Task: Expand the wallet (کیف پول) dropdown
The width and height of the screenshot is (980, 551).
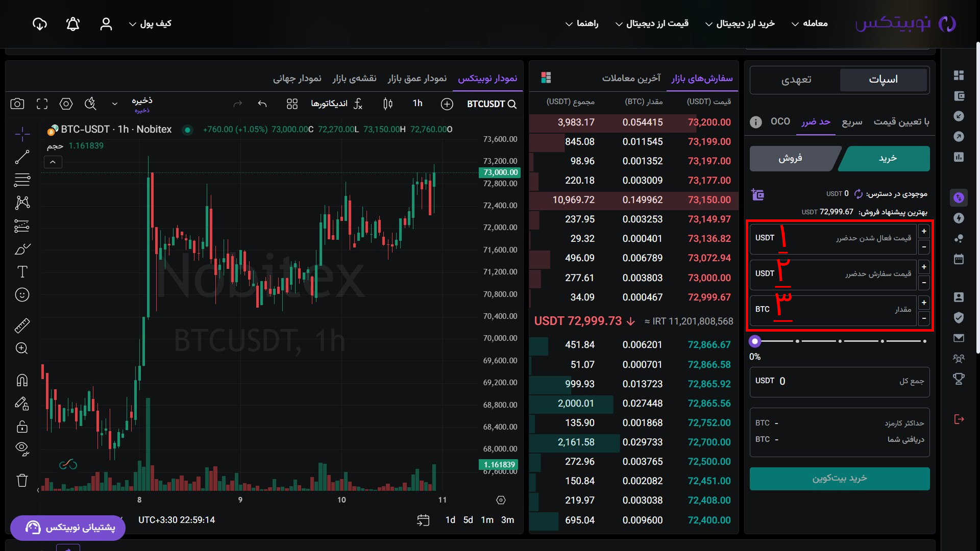Action: pos(150,24)
